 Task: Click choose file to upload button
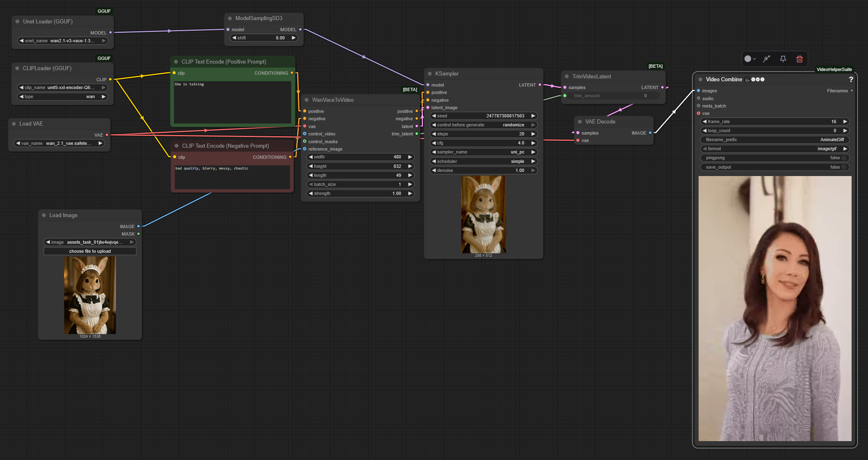(90, 252)
